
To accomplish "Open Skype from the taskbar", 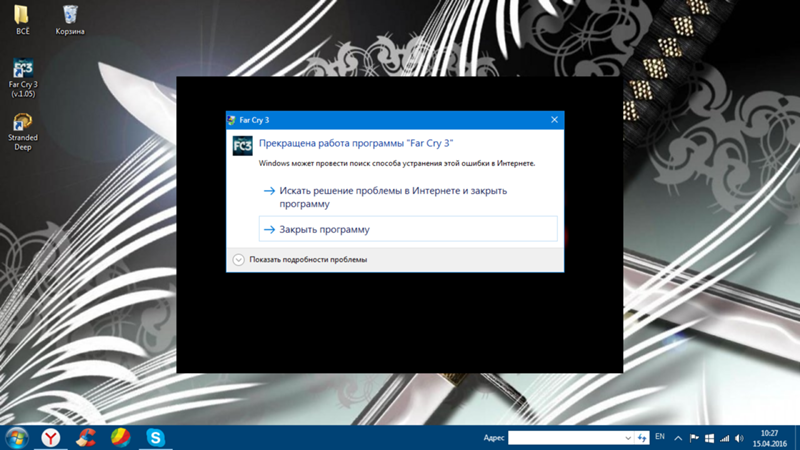I will [156, 437].
